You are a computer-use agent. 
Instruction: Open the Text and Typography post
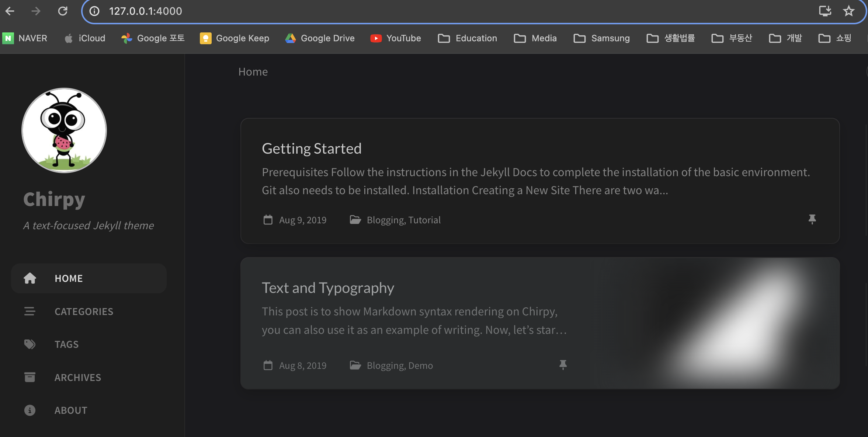point(328,288)
